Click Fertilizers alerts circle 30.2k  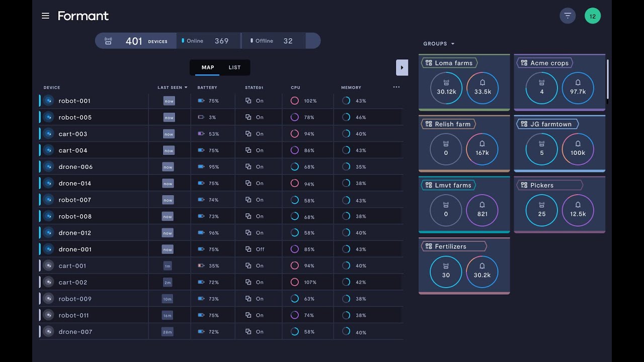482,271
